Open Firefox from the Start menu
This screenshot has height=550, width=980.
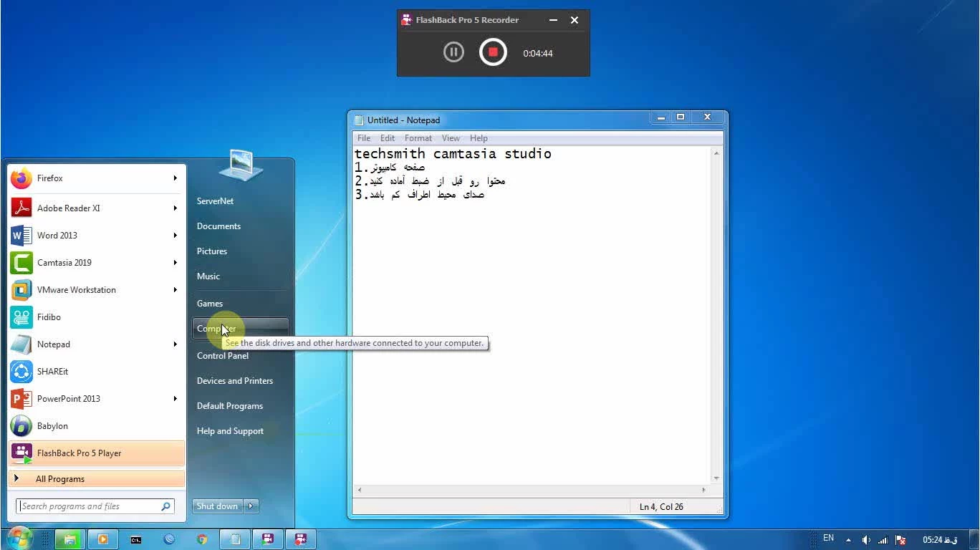tap(50, 178)
